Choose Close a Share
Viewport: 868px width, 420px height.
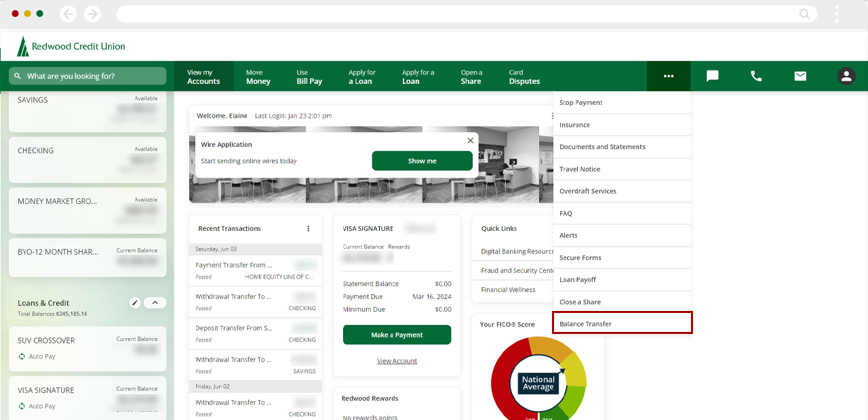tap(622, 302)
